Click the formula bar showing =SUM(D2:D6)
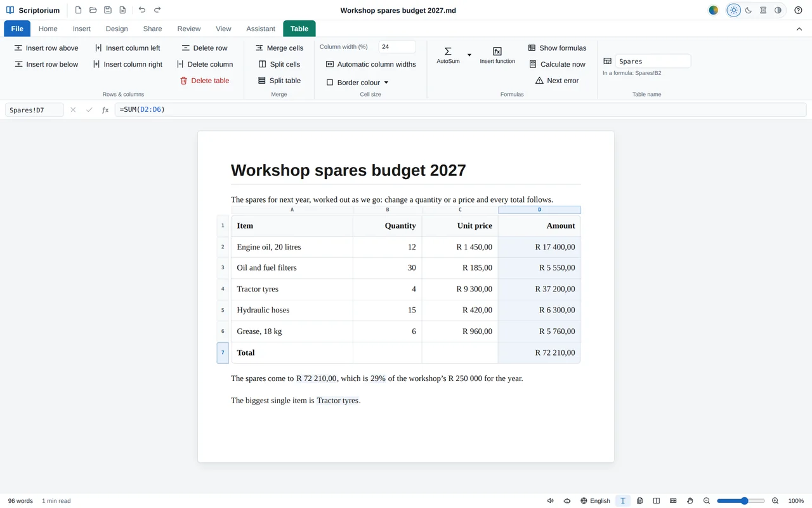Image resolution: width=812 pixels, height=508 pixels. (460, 110)
